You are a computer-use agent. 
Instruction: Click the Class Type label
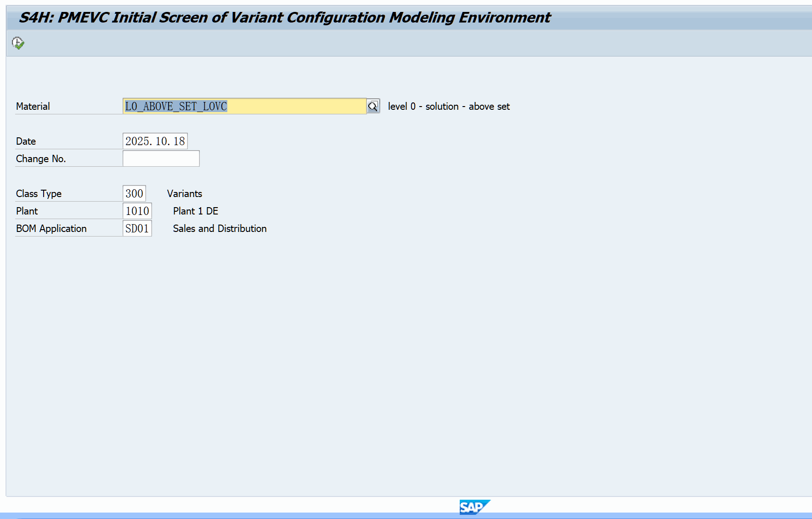39,194
